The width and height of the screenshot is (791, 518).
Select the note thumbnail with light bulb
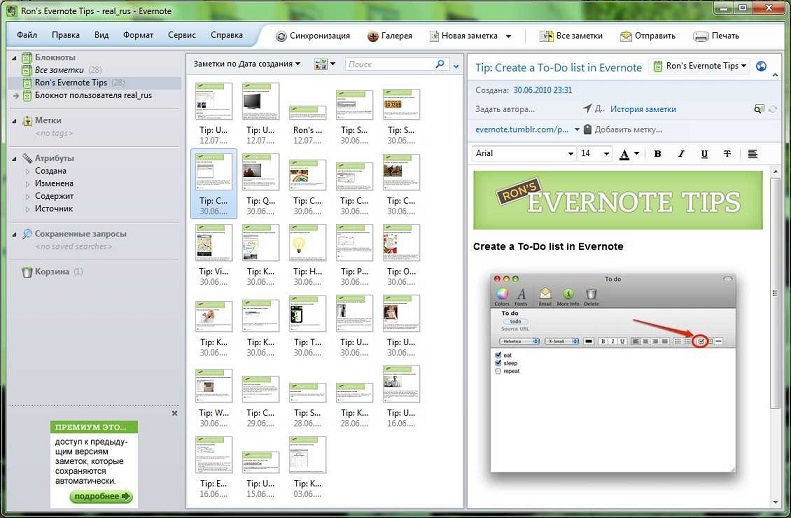[x=307, y=243]
